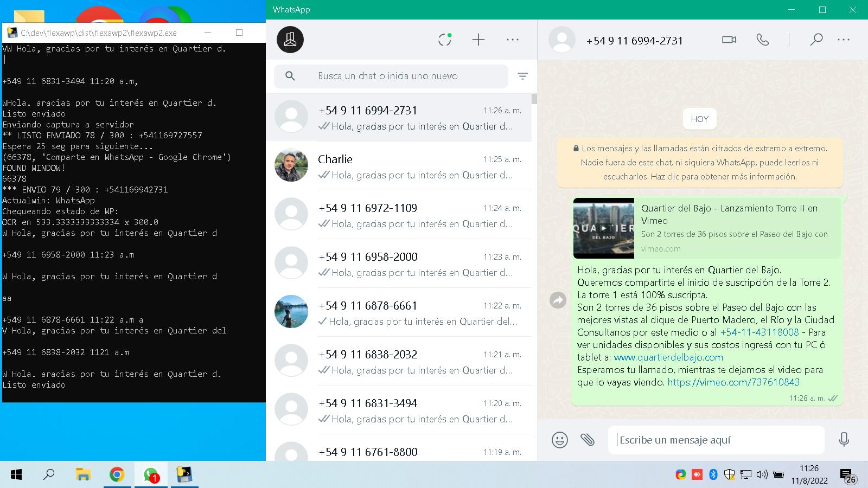Open the www.quartierdelbajo.com link
The width and height of the screenshot is (868, 488).
point(668,357)
